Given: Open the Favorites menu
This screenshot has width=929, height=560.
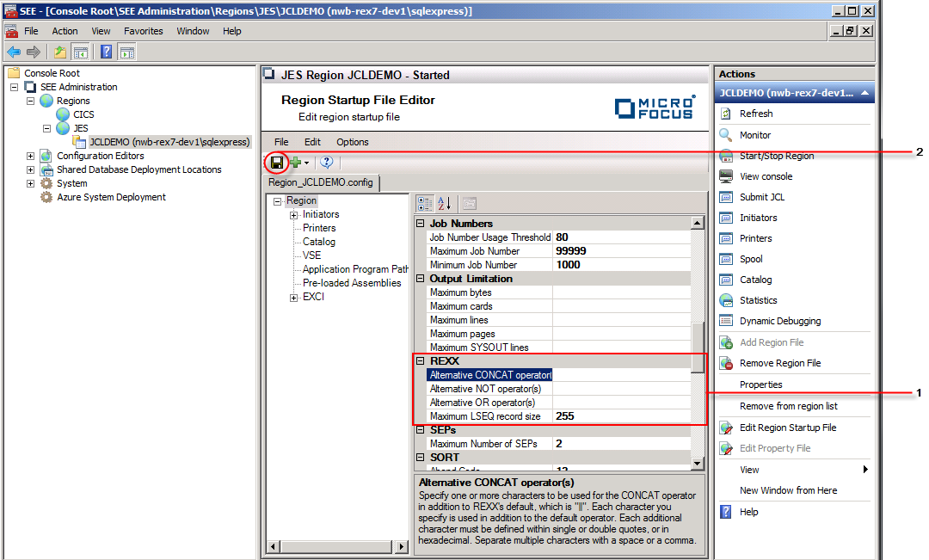Looking at the screenshot, I should tap(143, 31).
